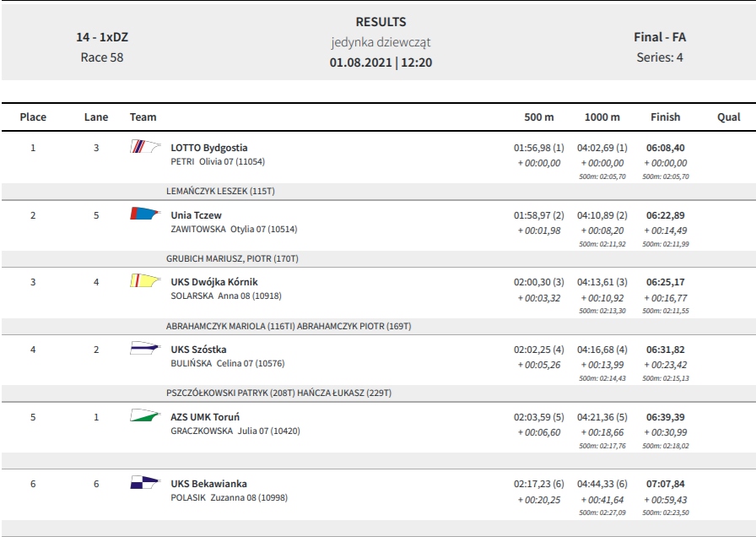Click the Qual column header
This screenshot has height=537, width=756.
(728, 117)
